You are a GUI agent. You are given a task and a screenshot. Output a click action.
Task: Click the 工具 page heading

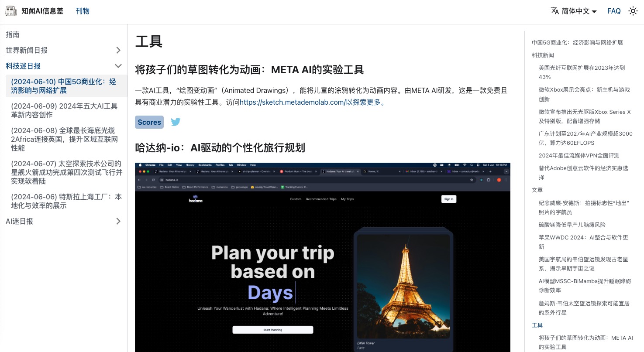click(x=149, y=41)
